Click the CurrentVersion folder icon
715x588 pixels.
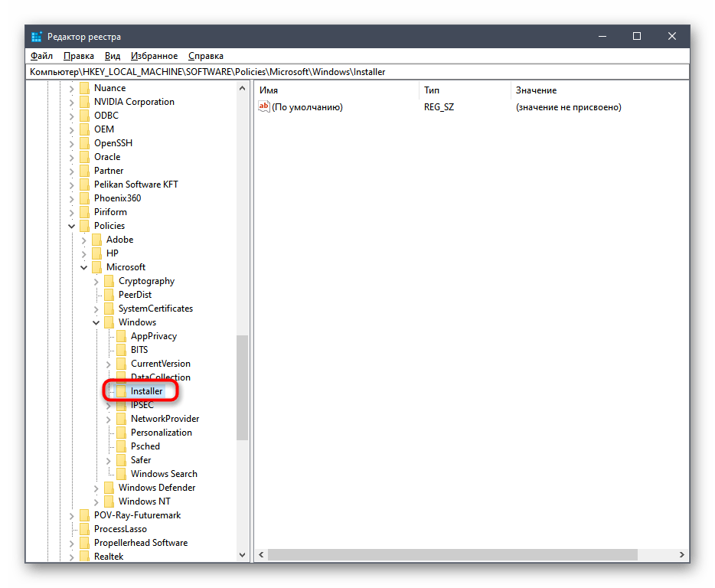[121, 364]
